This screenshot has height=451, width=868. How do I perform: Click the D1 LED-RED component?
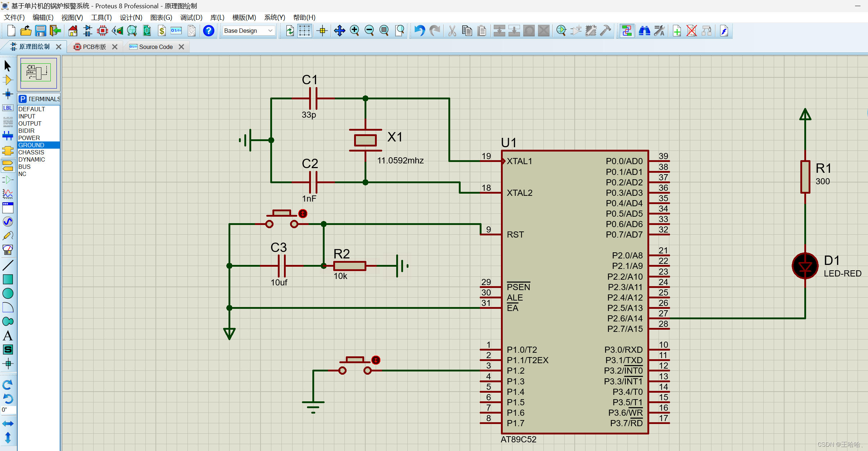805,266
